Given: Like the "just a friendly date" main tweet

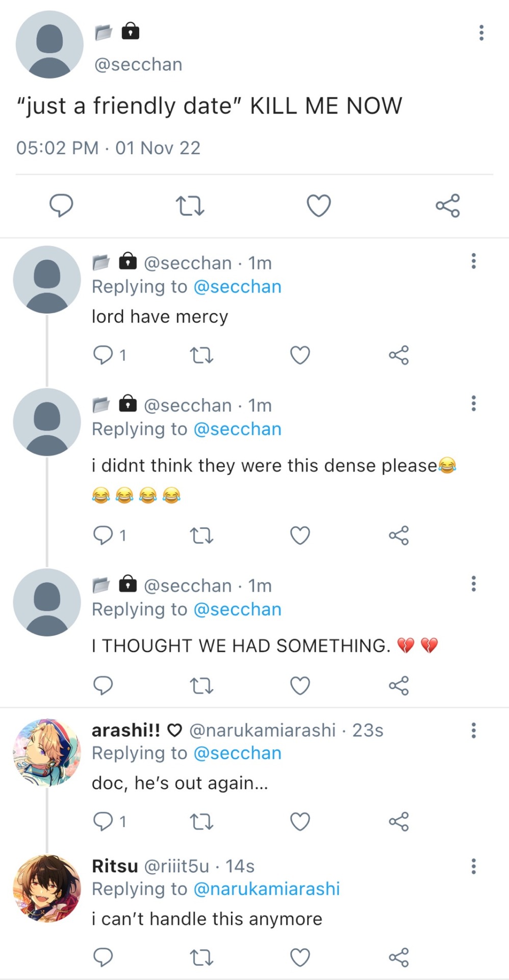Looking at the screenshot, I should pyautogui.click(x=319, y=206).
